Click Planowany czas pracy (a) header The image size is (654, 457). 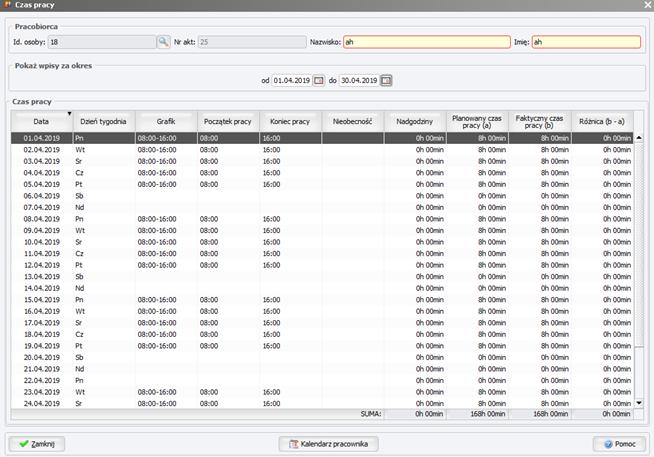[477, 121]
